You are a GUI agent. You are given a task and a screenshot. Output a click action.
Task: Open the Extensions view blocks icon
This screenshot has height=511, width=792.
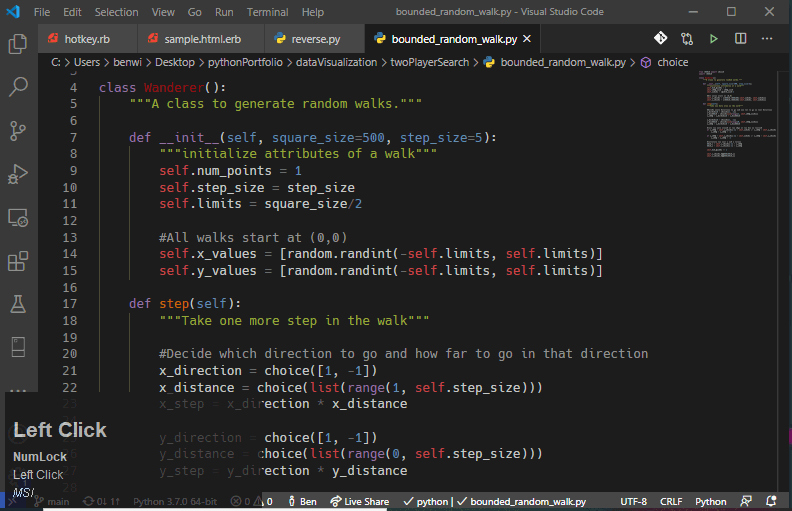(x=18, y=262)
